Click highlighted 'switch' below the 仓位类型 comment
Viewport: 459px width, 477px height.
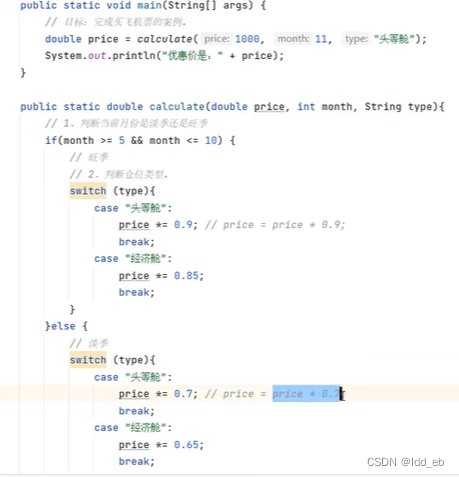click(x=88, y=191)
